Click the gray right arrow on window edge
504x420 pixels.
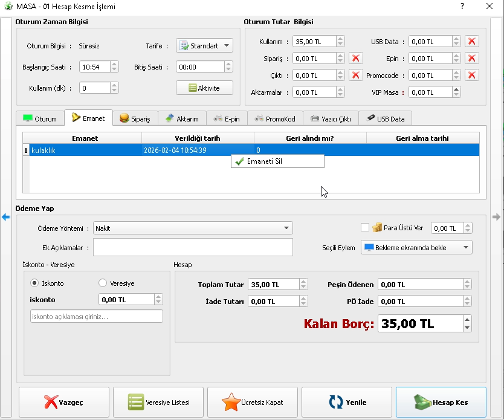(x=497, y=217)
